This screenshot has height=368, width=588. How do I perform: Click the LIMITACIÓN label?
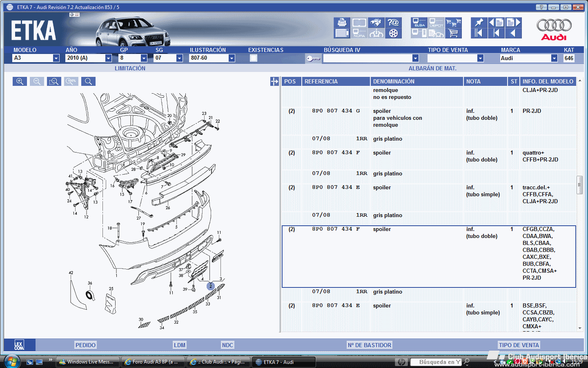[x=130, y=68]
